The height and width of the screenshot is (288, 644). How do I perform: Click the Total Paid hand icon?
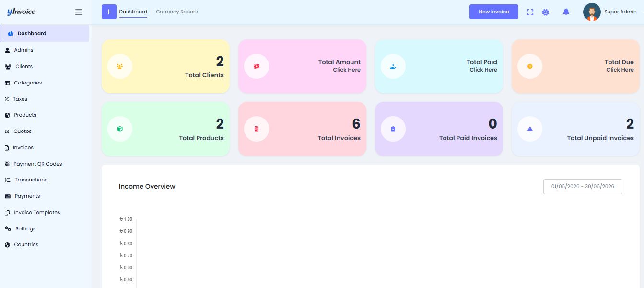click(x=393, y=66)
